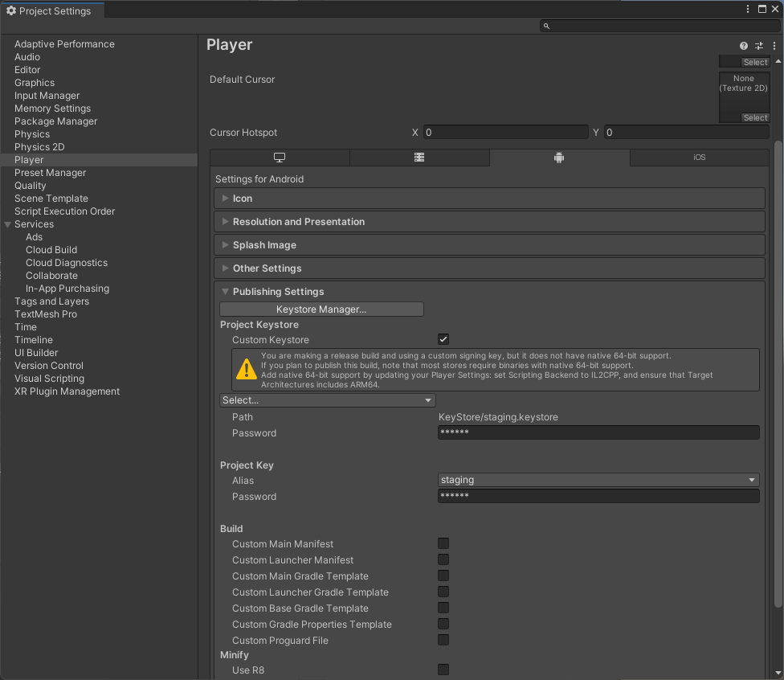784x680 pixels.
Task: Open the keystore Select... dropdown
Action: [x=328, y=400]
